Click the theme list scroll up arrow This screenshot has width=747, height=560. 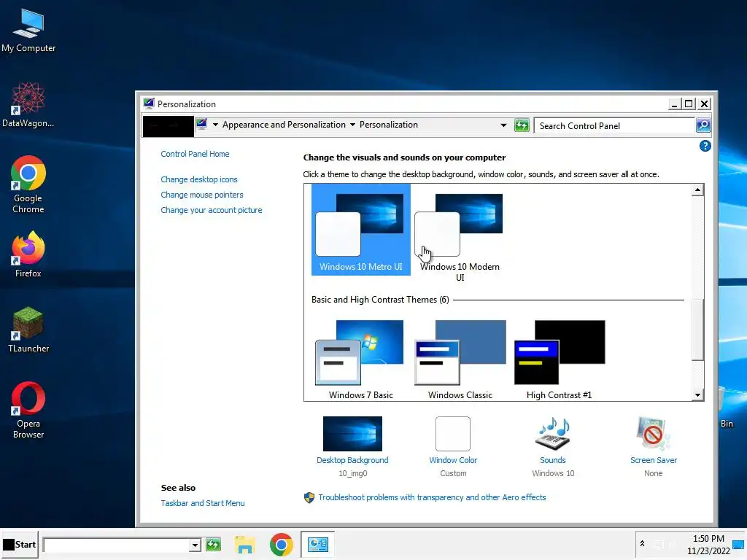[x=697, y=190]
